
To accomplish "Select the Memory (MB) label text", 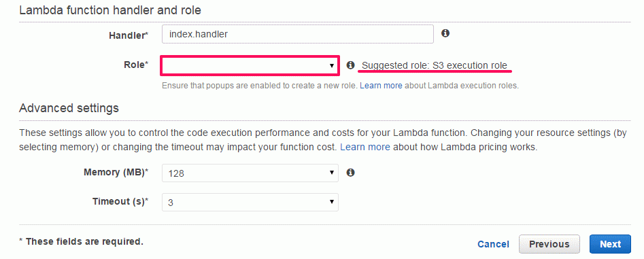I will pos(116,173).
